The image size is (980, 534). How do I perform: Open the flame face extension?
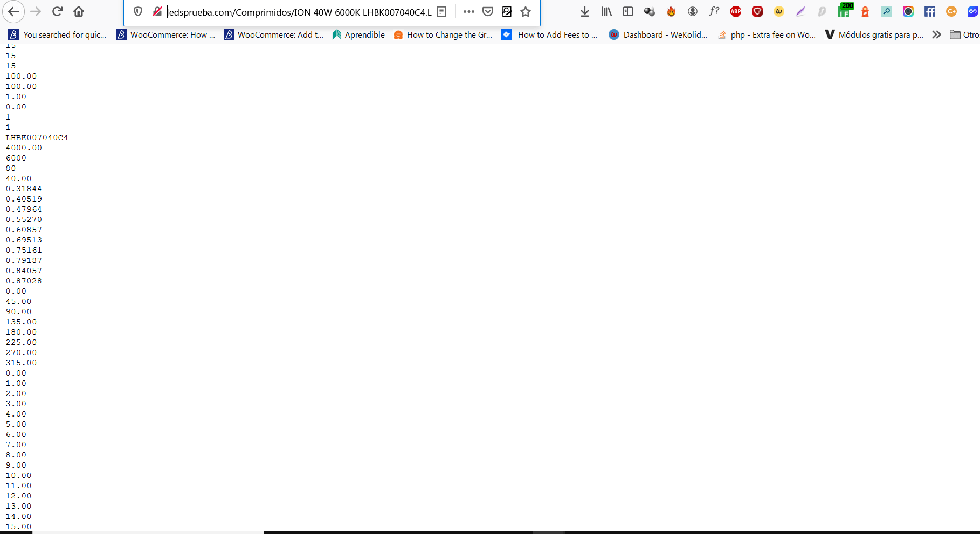[x=671, y=11]
